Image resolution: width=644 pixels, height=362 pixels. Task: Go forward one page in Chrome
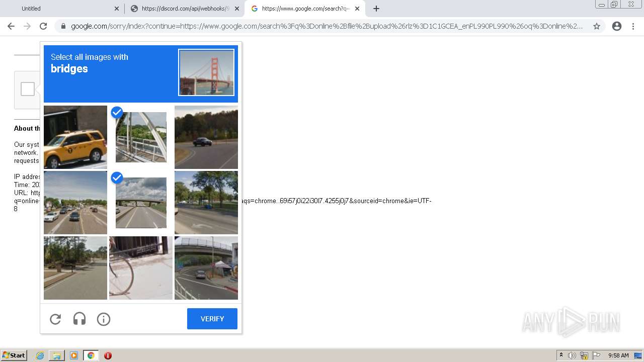27,26
